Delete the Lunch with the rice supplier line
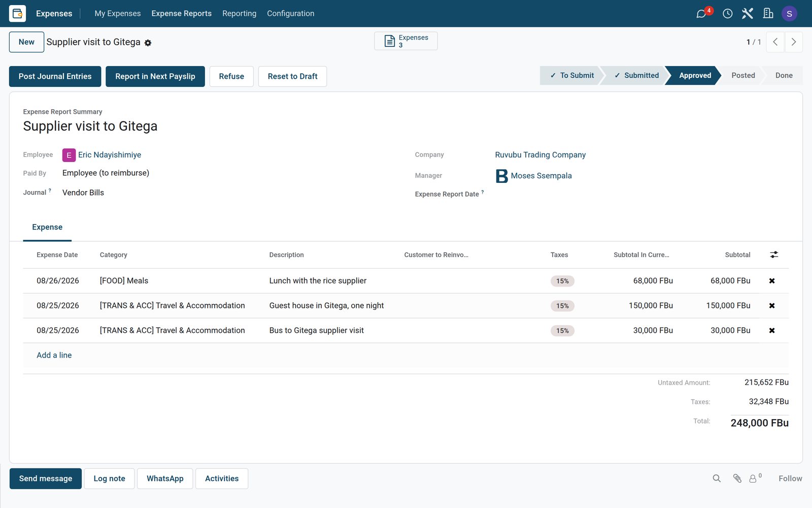The width and height of the screenshot is (812, 508). tap(772, 281)
